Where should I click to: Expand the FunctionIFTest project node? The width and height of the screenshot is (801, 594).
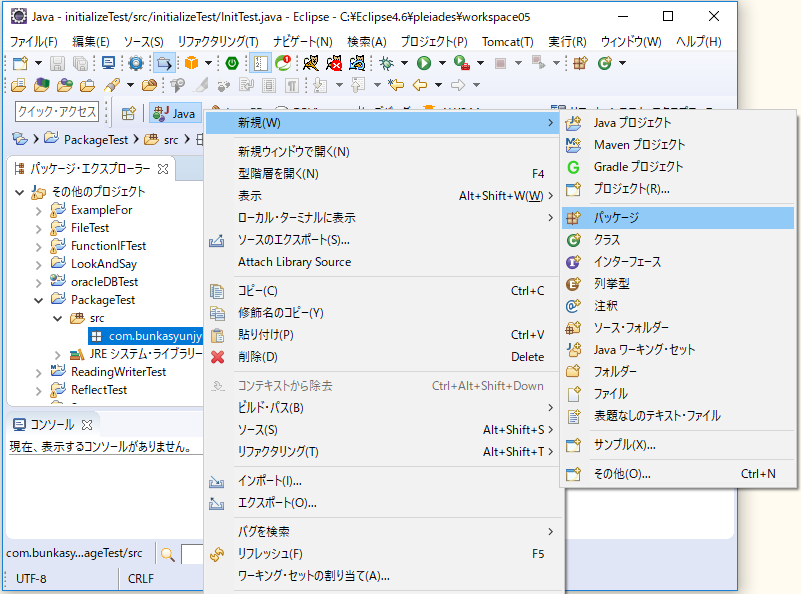[x=38, y=246]
